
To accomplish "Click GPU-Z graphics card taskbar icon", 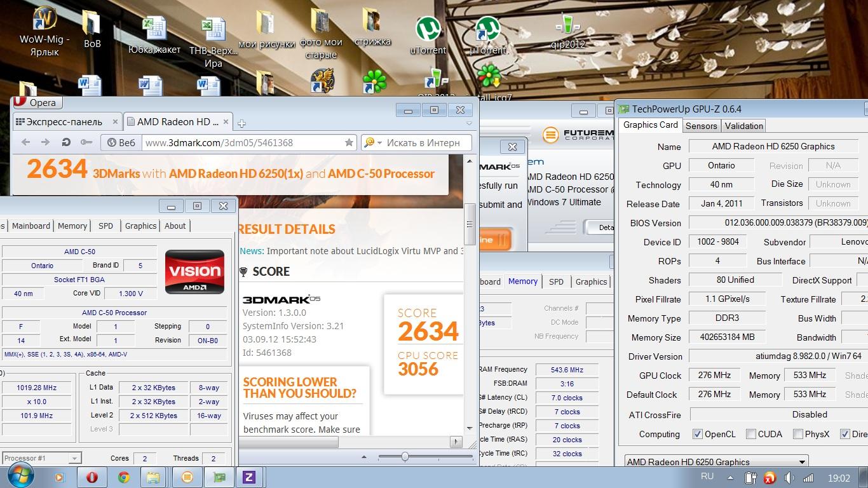I will (219, 477).
